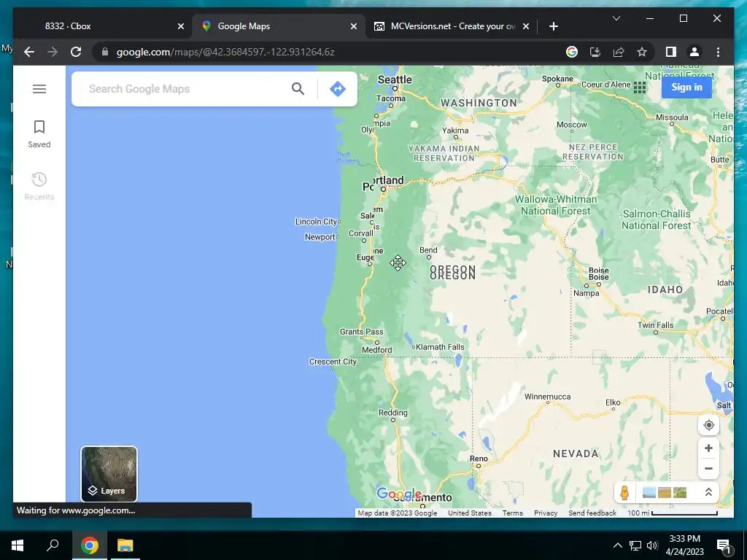
Task: Select the Google Maps tab
Action: [x=279, y=26]
